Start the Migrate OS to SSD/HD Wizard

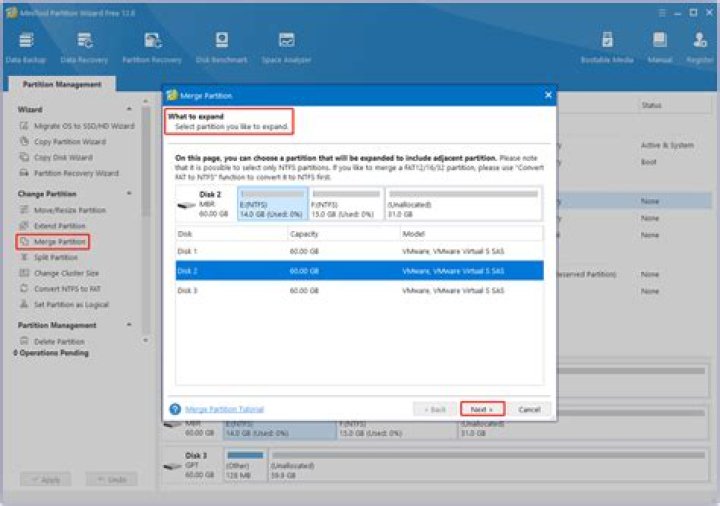tap(84, 126)
